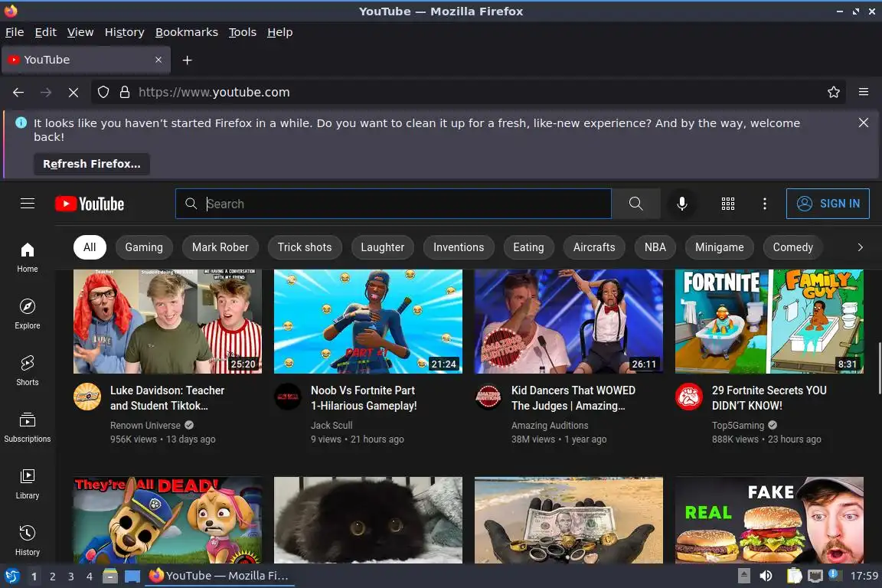This screenshot has width=882, height=588.
Task: Open the Firefox application menu
Action: [864, 93]
